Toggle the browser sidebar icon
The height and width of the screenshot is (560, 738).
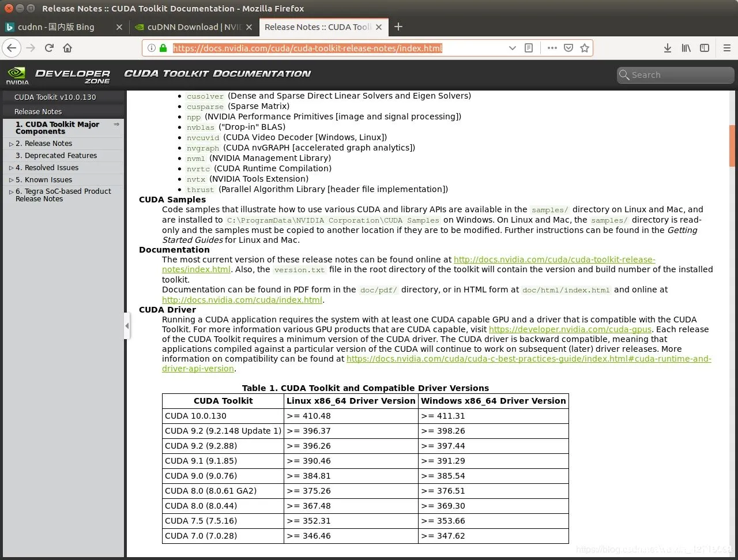[704, 48]
